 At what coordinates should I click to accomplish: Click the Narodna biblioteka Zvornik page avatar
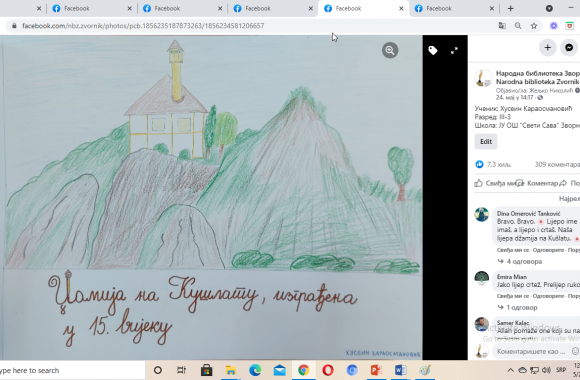(483, 78)
